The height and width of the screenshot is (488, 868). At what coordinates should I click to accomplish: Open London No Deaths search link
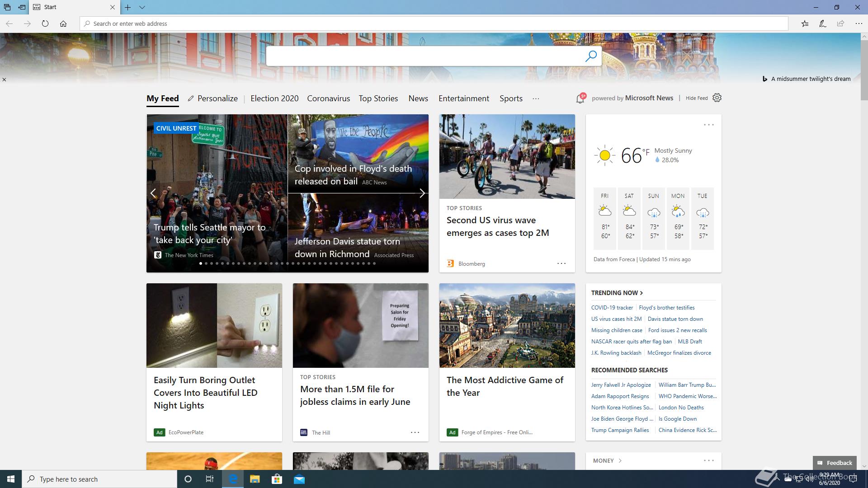pos(681,408)
